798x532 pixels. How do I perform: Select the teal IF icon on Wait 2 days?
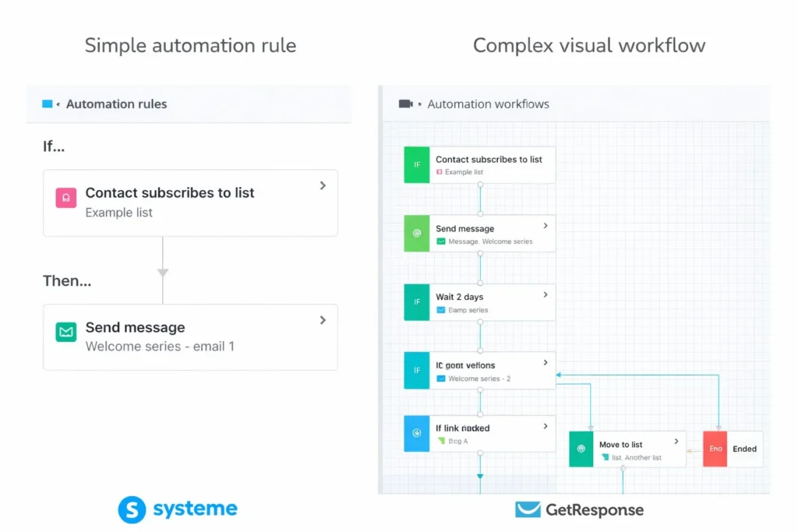pyautogui.click(x=415, y=301)
